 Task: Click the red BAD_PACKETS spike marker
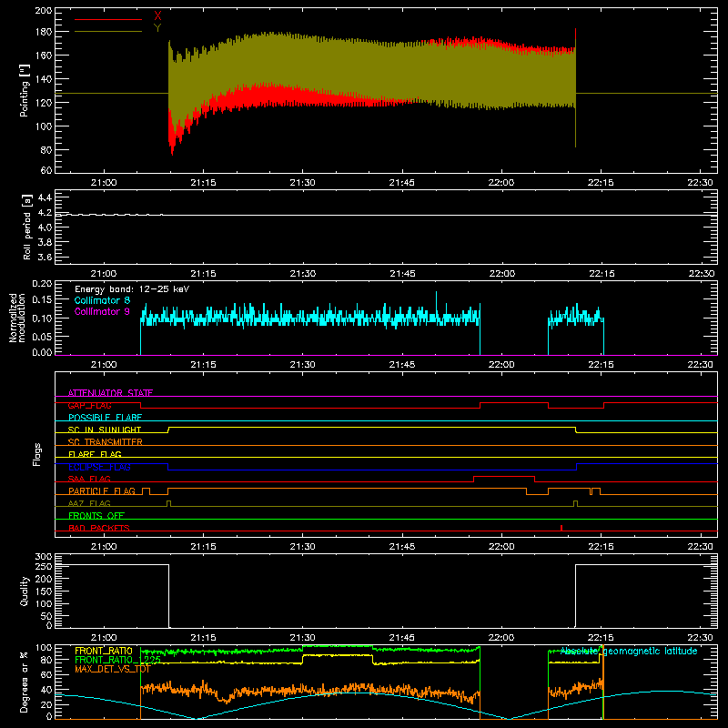tap(561, 528)
